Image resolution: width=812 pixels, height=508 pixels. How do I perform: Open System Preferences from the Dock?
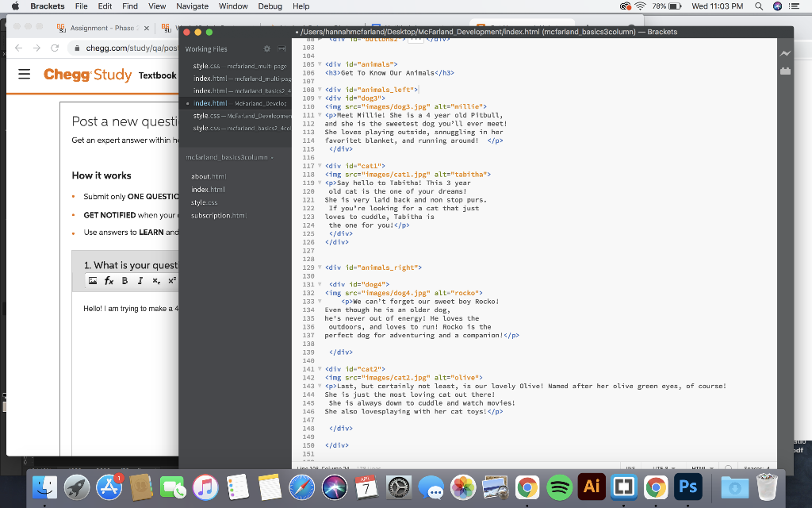399,487
